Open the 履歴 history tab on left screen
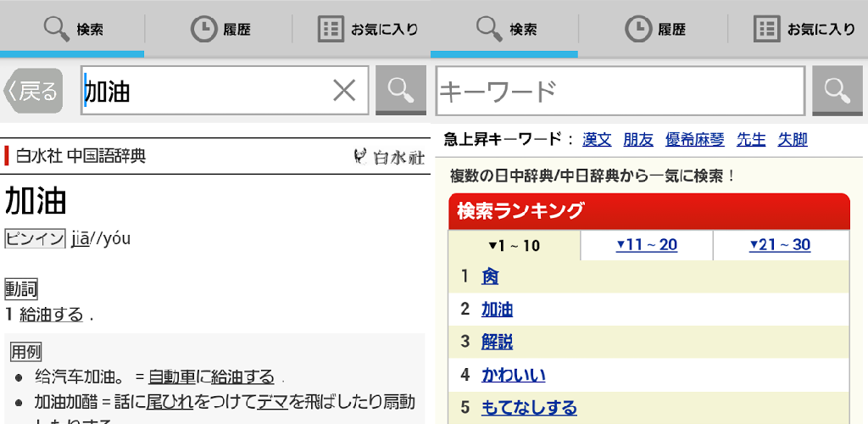 (x=219, y=29)
